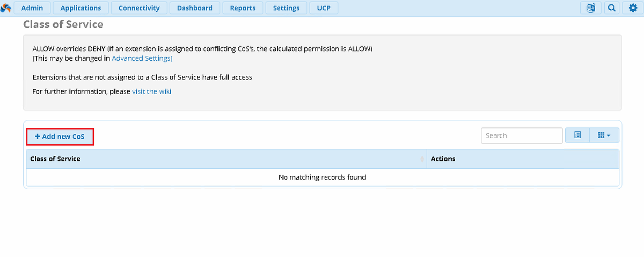
Task: Open the gear settings icon
Action: tap(633, 8)
